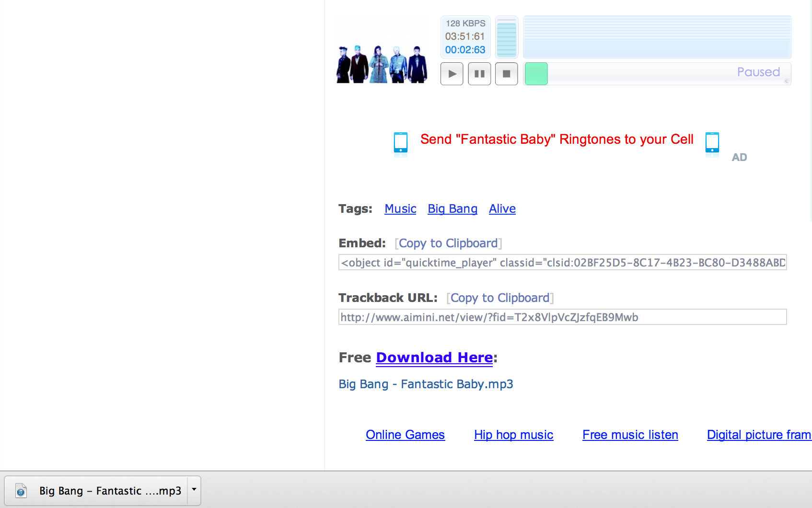Open the Music tag link
This screenshot has height=508, width=812.
(400, 209)
